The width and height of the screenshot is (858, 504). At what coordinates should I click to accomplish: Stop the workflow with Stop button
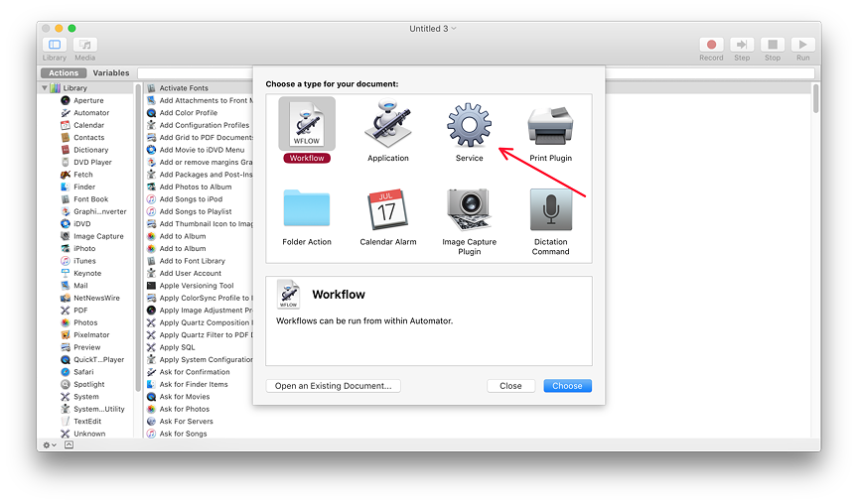pyautogui.click(x=773, y=45)
